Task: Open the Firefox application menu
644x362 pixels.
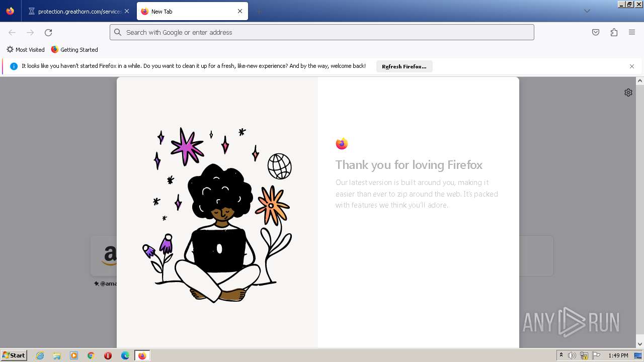Action: click(632, 32)
